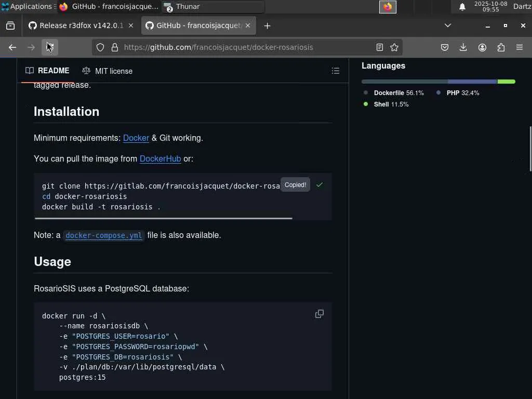
Task: Reload the page with the reload button
Action: tap(50, 47)
